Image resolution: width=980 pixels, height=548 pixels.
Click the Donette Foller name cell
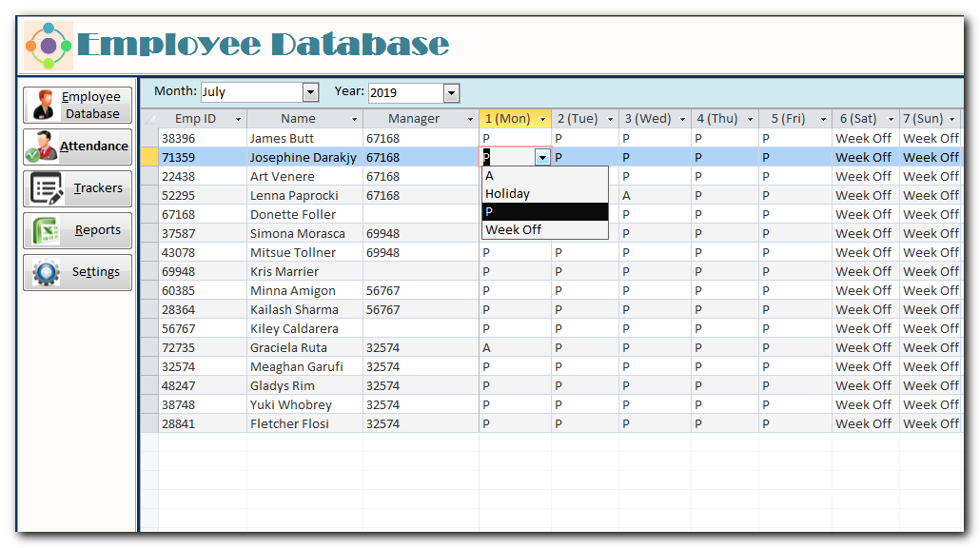click(305, 214)
